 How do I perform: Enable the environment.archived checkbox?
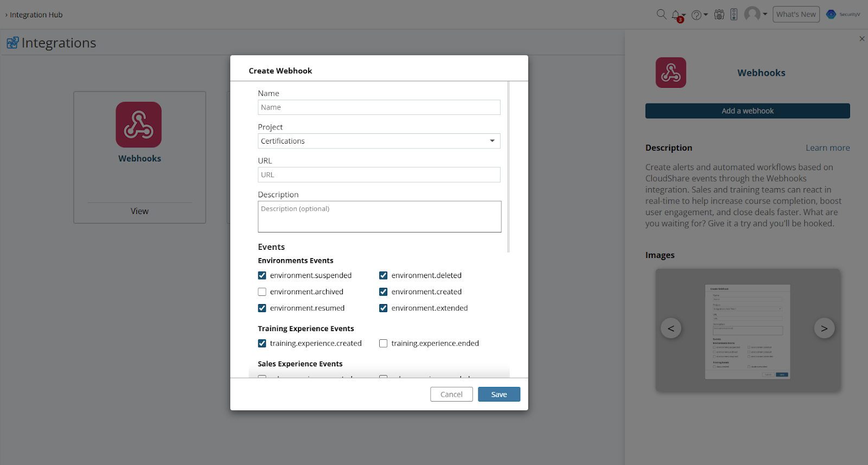point(263,292)
